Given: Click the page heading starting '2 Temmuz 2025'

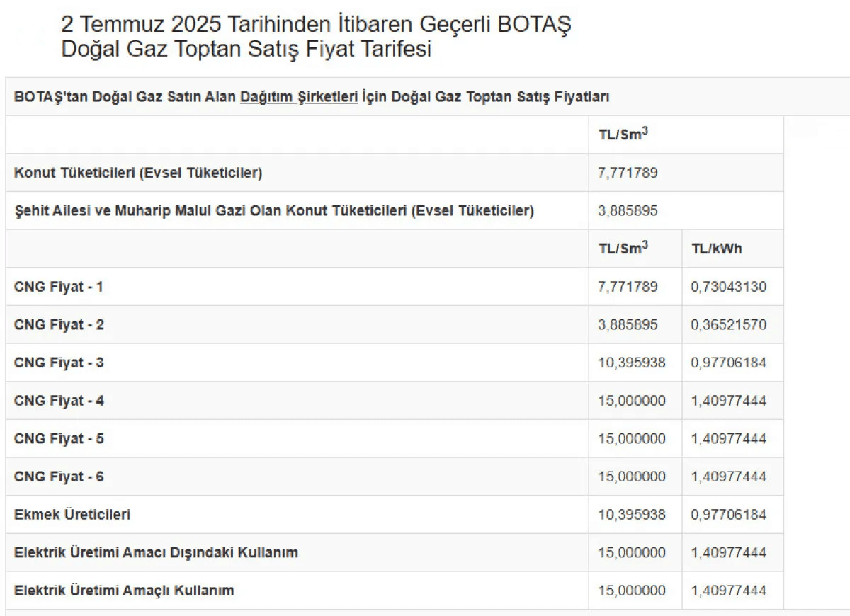Looking at the screenshot, I should 317,37.
